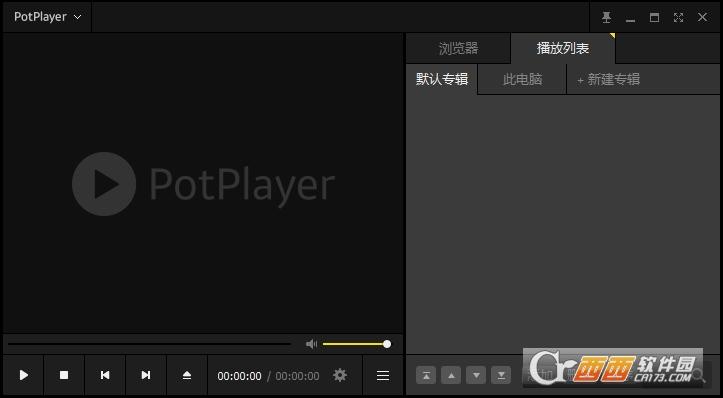Move selected playlist item down
Viewport: 723px width, 398px height.
[476, 375]
